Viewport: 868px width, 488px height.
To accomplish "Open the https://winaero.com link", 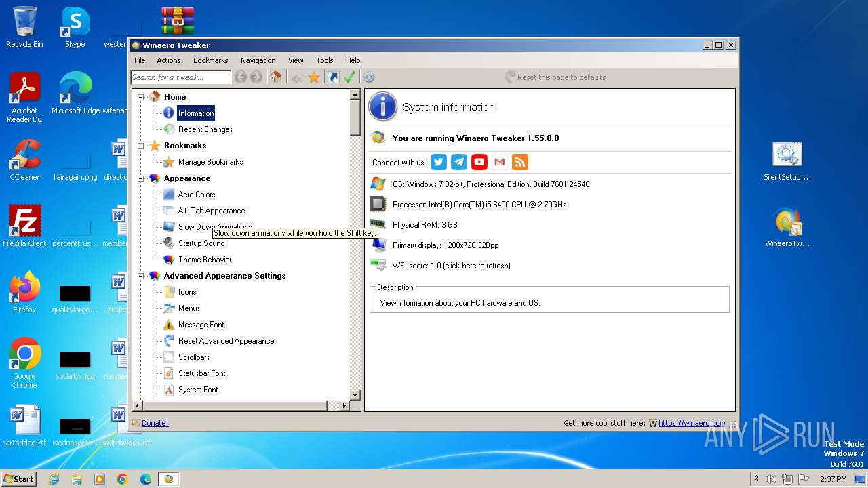I will (x=692, y=423).
